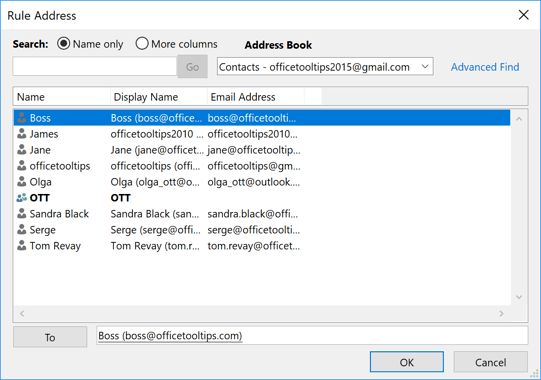Sort by the Display Name column header

point(159,97)
